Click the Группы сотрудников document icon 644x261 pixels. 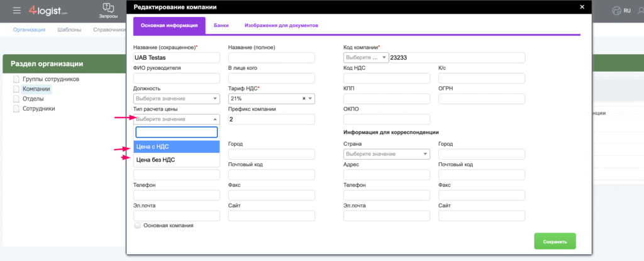coord(16,79)
